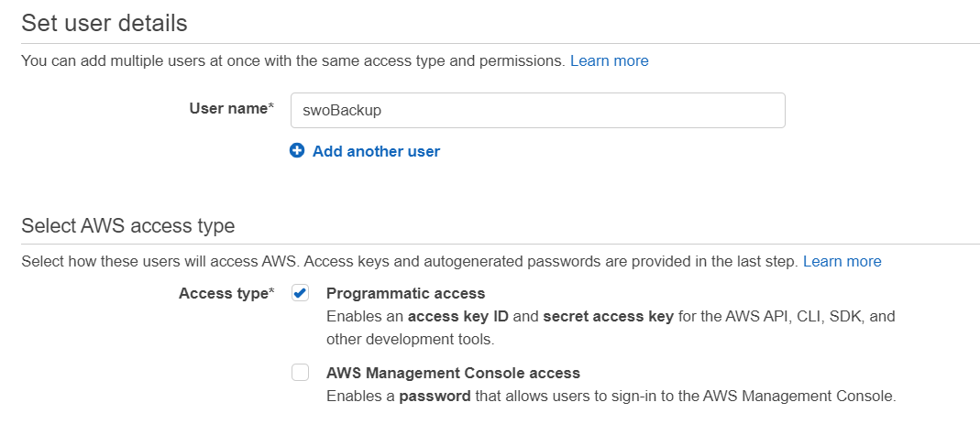
Task: Click the Add another user link text
Action: click(x=376, y=151)
